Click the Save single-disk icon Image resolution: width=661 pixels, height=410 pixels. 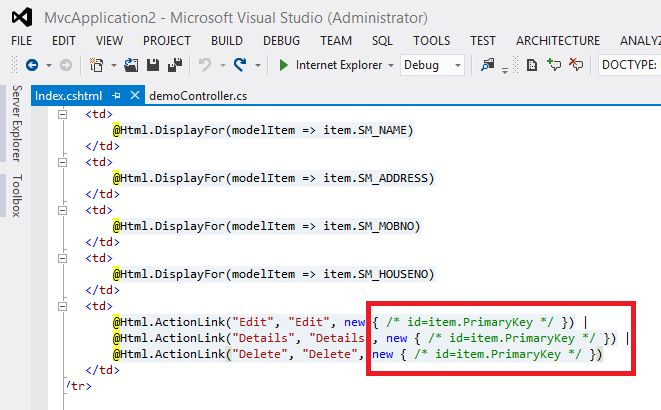153,65
